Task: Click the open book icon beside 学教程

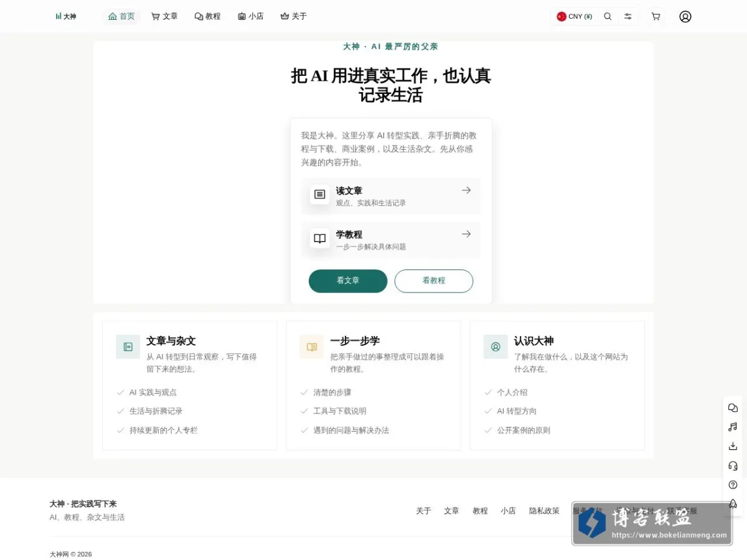Action: point(319,238)
